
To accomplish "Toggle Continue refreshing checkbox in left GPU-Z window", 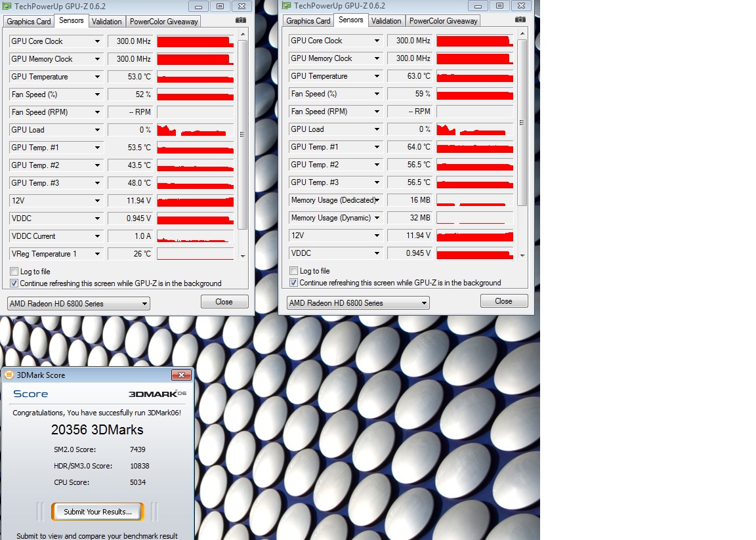I will pyautogui.click(x=14, y=283).
